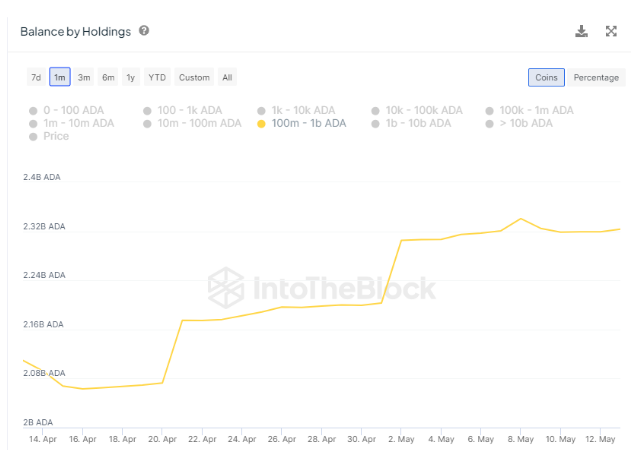641x457 pixels.
Task: Click the download chart icon
Action: pos(582,32)
